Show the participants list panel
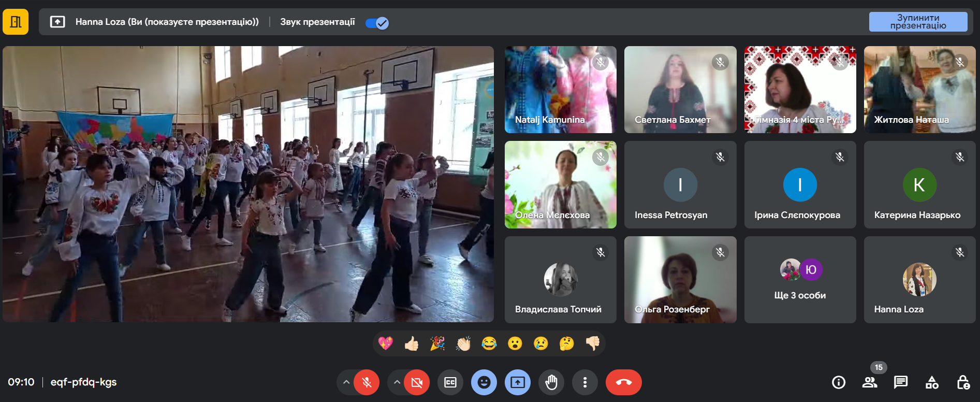This screenshot has width=980, height=402. click(x=869, y=382)
